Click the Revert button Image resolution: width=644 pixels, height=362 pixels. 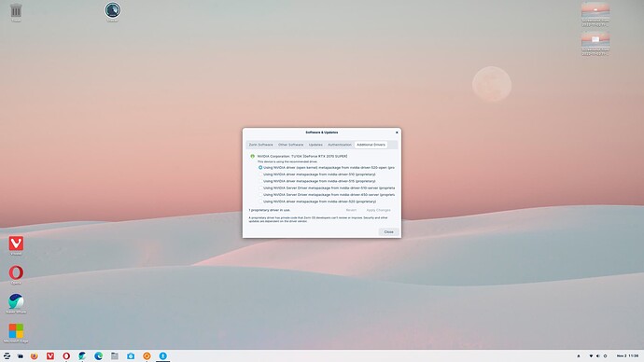(x=351, y=210)
